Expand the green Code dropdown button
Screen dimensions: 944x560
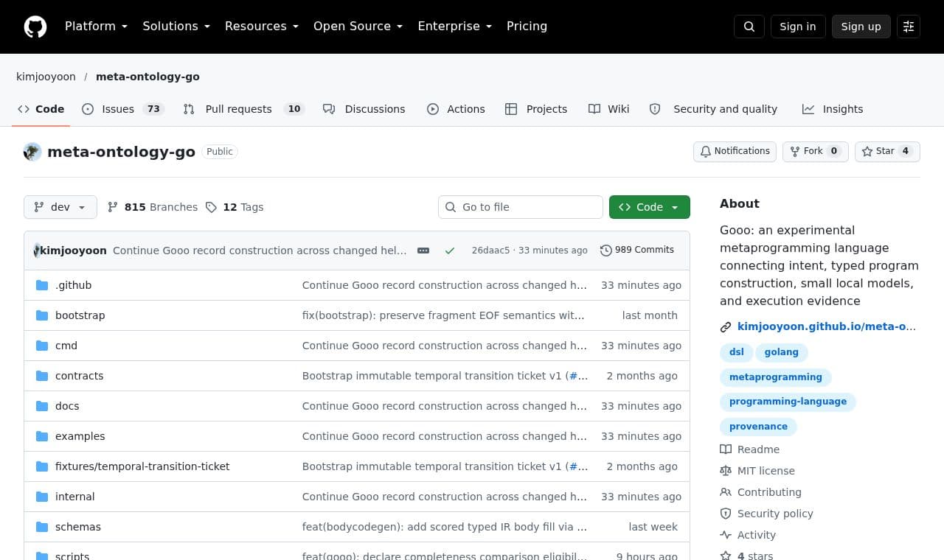(x=650, y=207)
